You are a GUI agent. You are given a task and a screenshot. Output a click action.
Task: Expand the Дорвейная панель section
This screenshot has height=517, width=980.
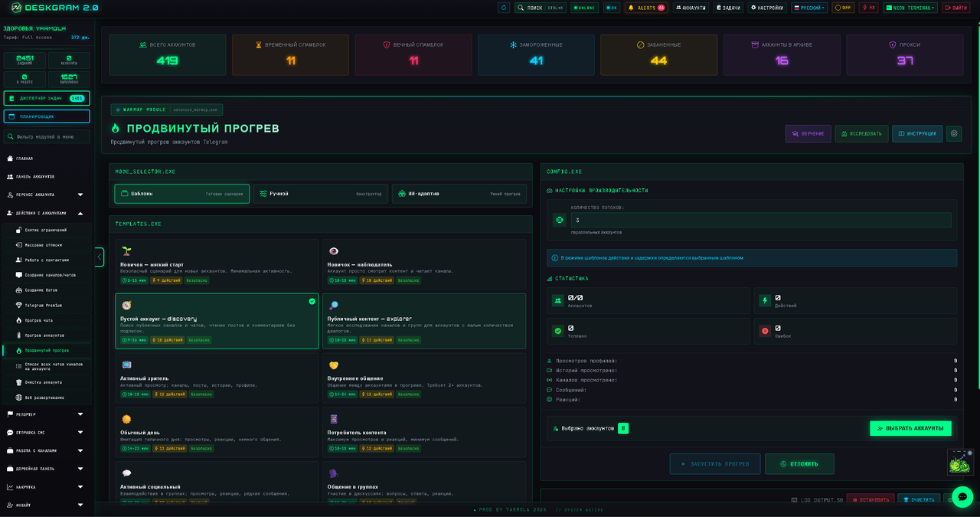(x=46, y=469)
